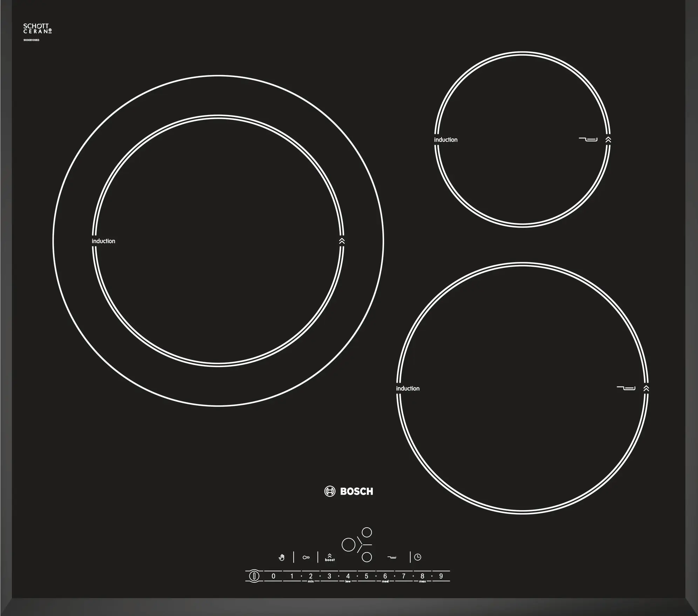Set heat level to 4 low
698x616 pixels.
(x=348, y=576)
